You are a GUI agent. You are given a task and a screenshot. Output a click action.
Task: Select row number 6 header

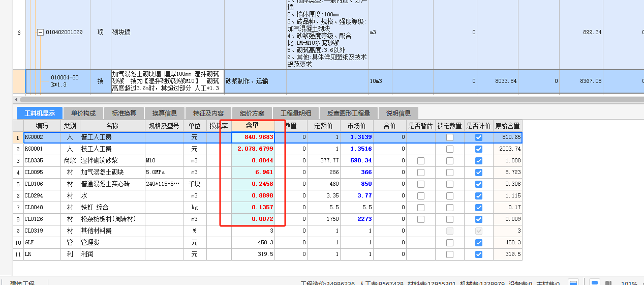point(19,33)
